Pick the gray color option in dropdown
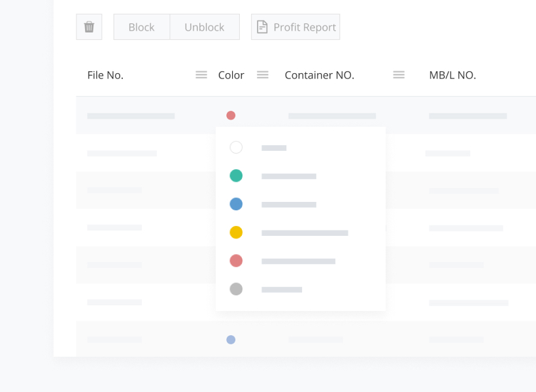 point(237,289)
